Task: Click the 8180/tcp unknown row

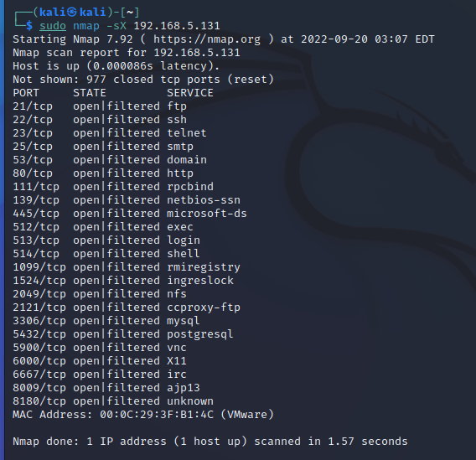Action: 113,401
